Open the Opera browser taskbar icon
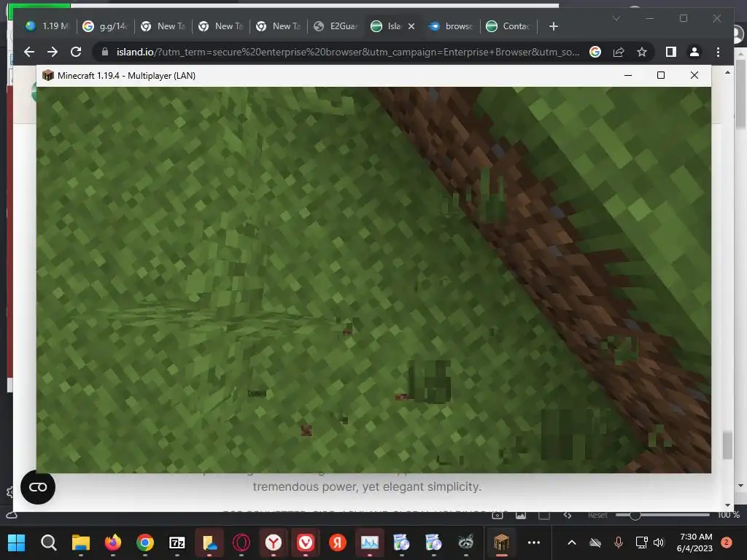The width and height of the screenshot is (747, 560). [241, 542]
